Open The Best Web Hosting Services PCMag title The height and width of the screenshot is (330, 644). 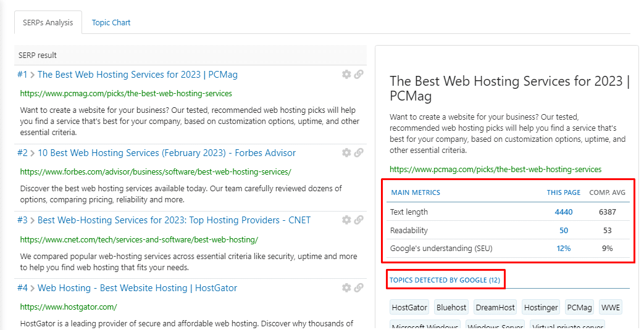coord(138,74)
